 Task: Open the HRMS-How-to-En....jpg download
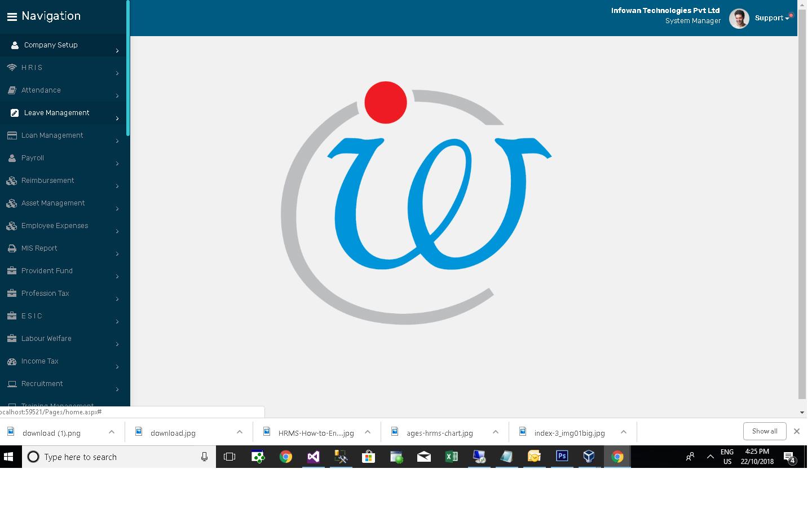pyautogui.click(x=316, y=433)
